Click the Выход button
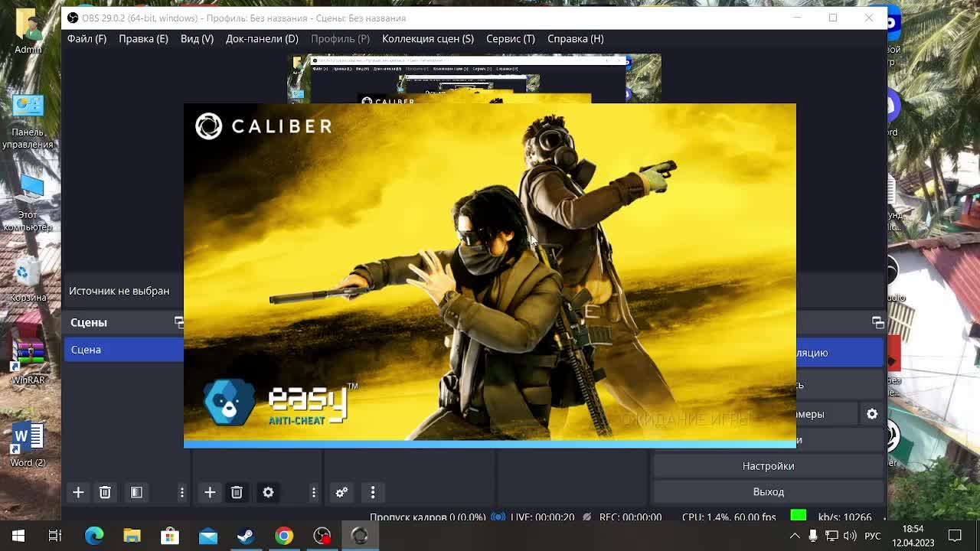Screen dimensions: 980x551 click(768, 492)
